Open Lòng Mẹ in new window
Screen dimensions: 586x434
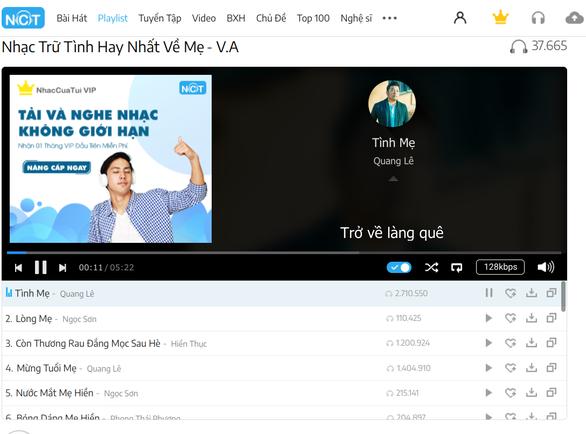pos(552,318)
